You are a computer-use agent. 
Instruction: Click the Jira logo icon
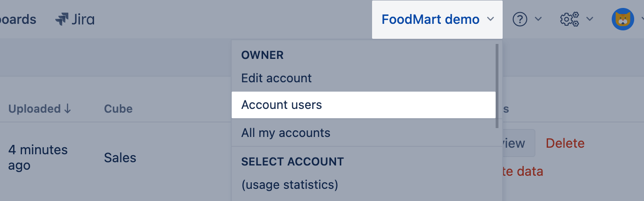coord(62,20)
